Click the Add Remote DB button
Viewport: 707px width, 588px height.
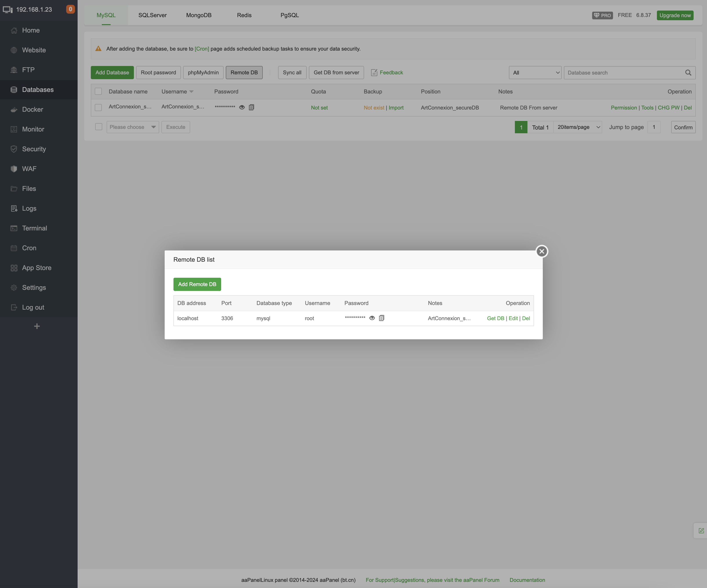pos(197,284)
